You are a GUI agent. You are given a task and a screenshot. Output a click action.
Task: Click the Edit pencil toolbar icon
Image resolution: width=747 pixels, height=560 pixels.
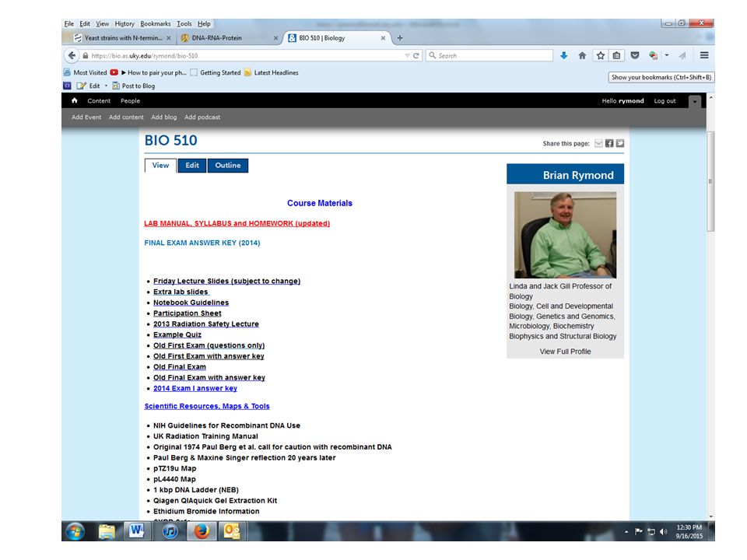[82, 86]
